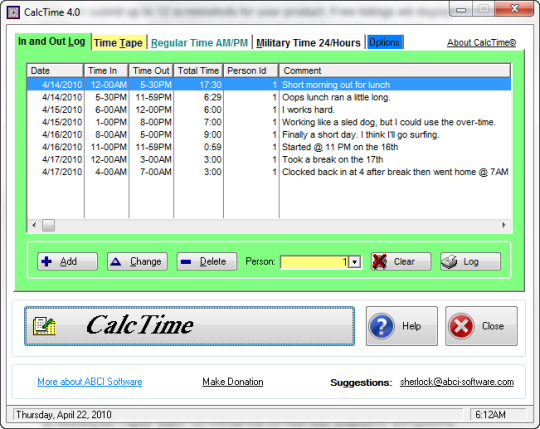540x429 pixels.
Task: Select row 'Oops lunch ran a little long.'
Action: (269, 97)
